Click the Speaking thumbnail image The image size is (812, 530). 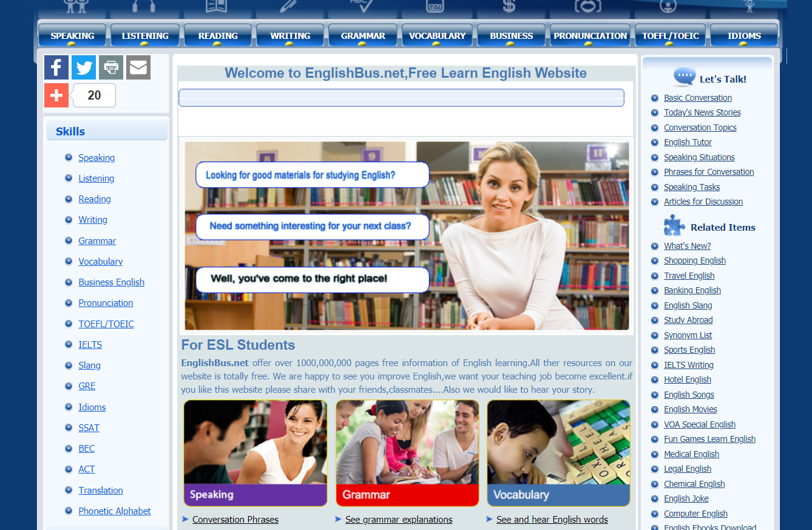tap(255, 452)
